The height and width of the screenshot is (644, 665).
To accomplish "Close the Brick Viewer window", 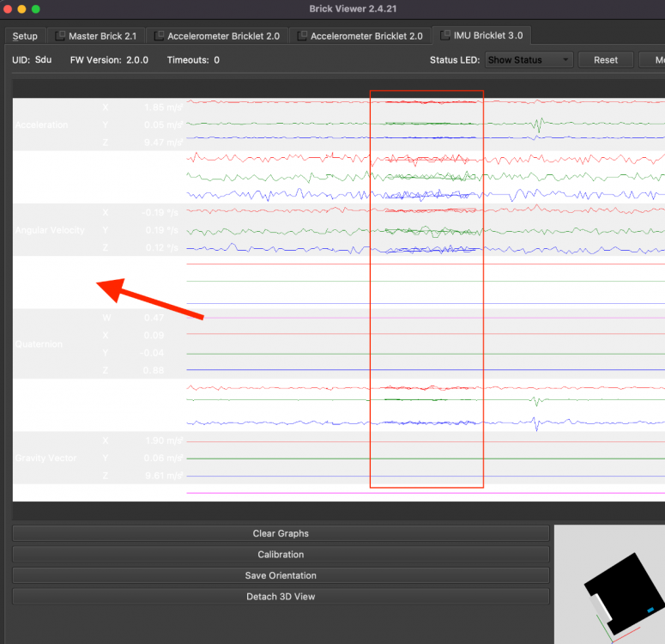I will click(x=9, y=9).
